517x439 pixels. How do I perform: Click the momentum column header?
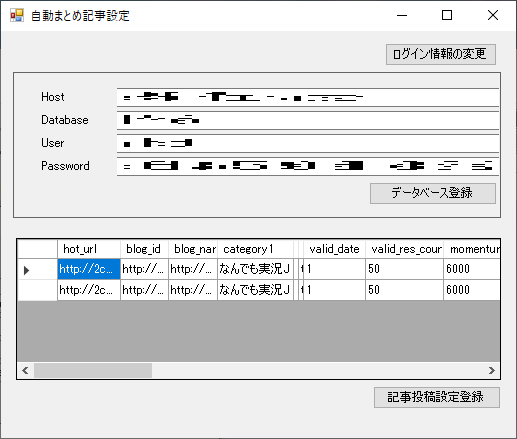click(x=472, y=249)
